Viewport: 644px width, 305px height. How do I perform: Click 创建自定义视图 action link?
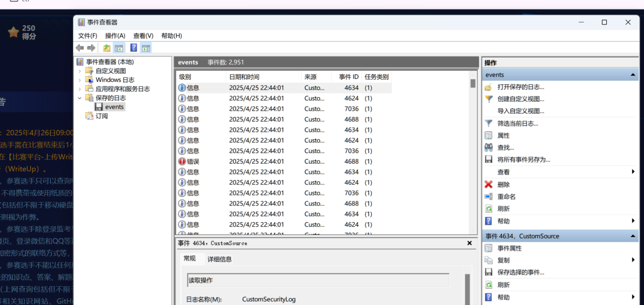[520, 99]
